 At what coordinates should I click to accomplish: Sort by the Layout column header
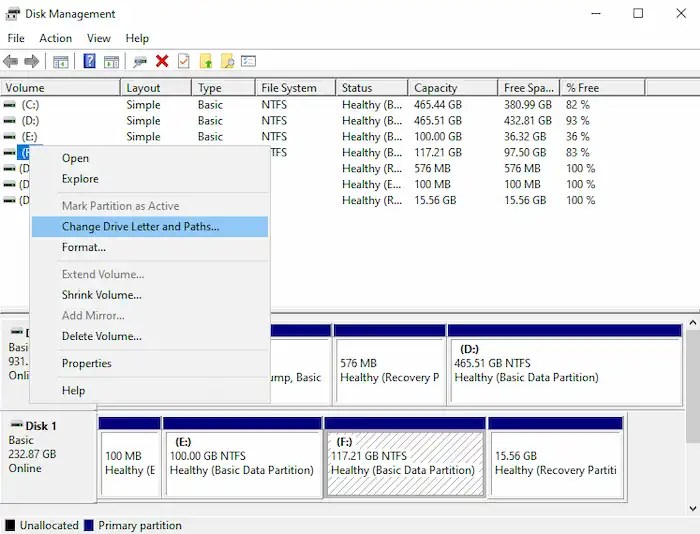click(156, 88)
